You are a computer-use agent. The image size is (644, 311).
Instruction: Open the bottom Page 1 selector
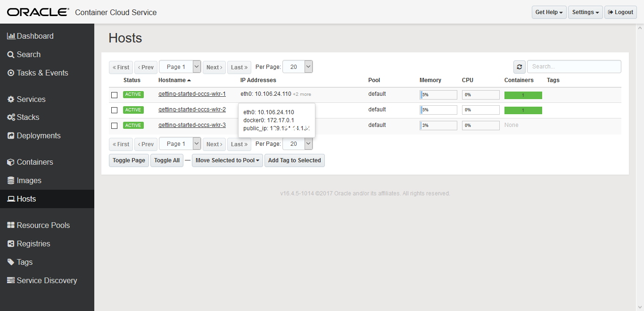(x=180, y=144)
